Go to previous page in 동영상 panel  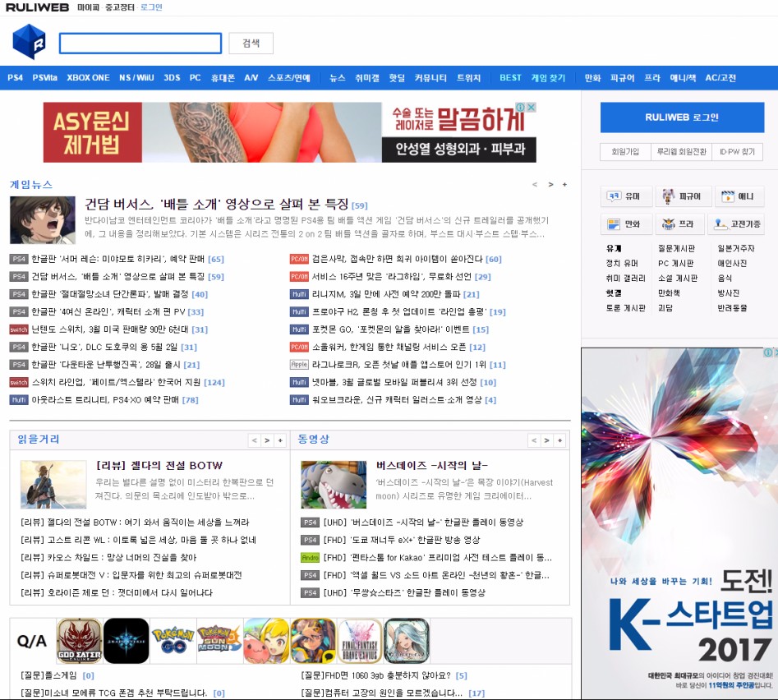click(534, 440)
